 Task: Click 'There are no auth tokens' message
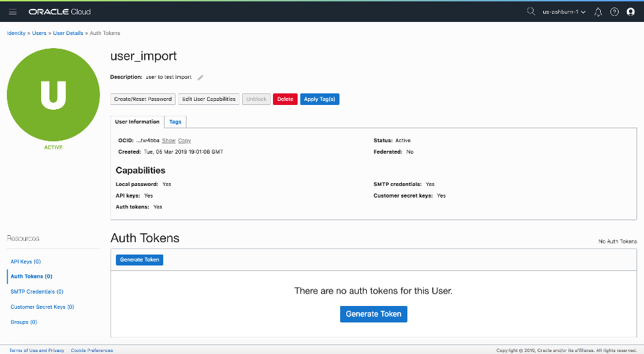click(x=373, y=291)
